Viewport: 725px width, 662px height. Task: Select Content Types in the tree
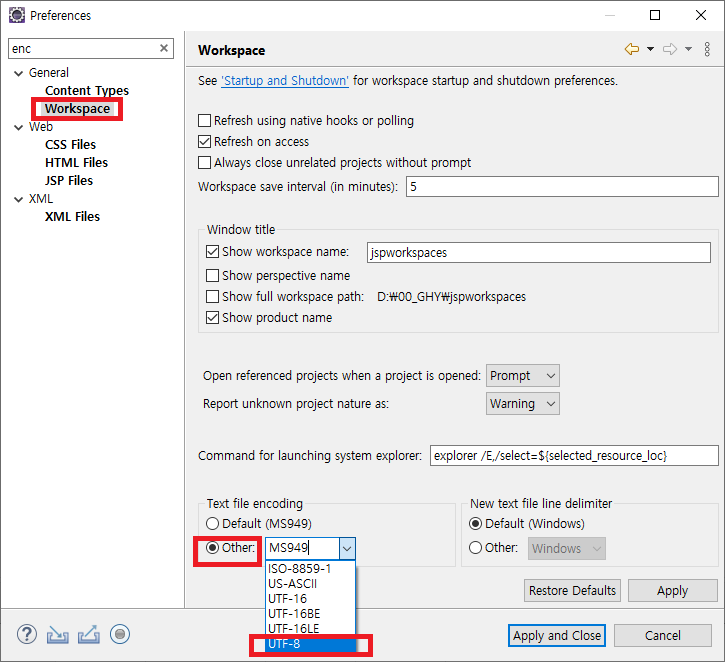[87, 91]
